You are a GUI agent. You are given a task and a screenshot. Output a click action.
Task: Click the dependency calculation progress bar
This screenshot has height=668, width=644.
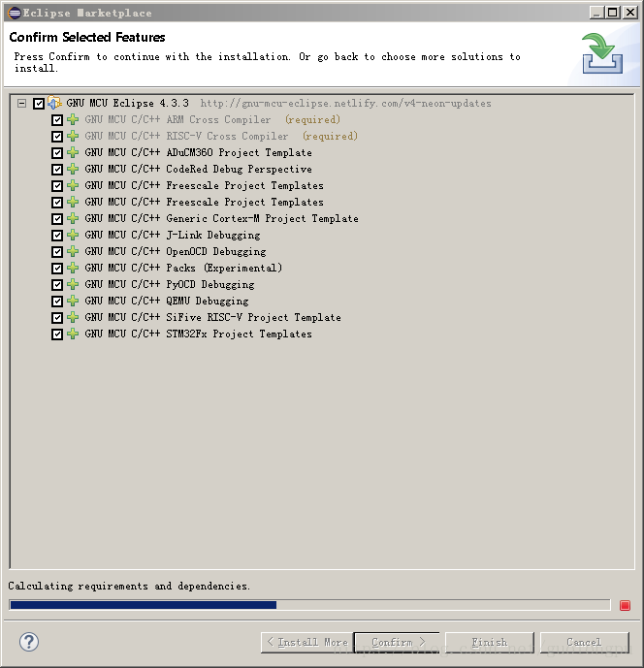(x=309, y=605)
